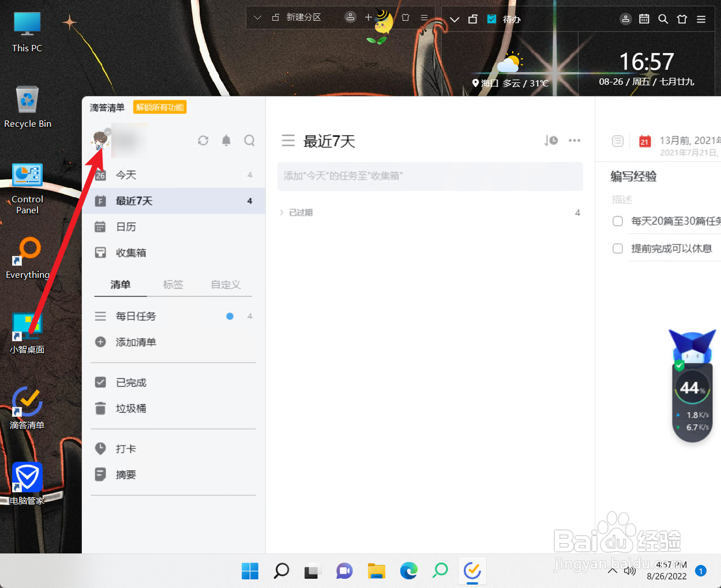Click the volume speaker tray icon
The image size is (721, 588).
coord(630,571)
